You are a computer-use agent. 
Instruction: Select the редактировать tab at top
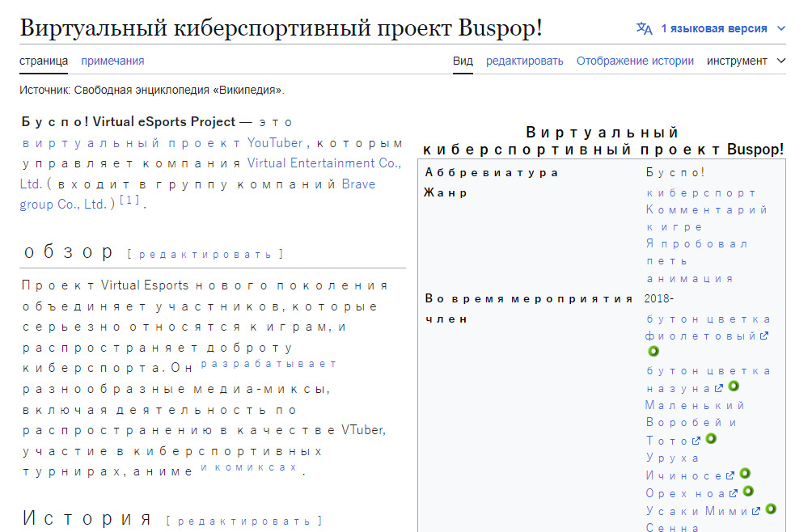pos(524,61)
